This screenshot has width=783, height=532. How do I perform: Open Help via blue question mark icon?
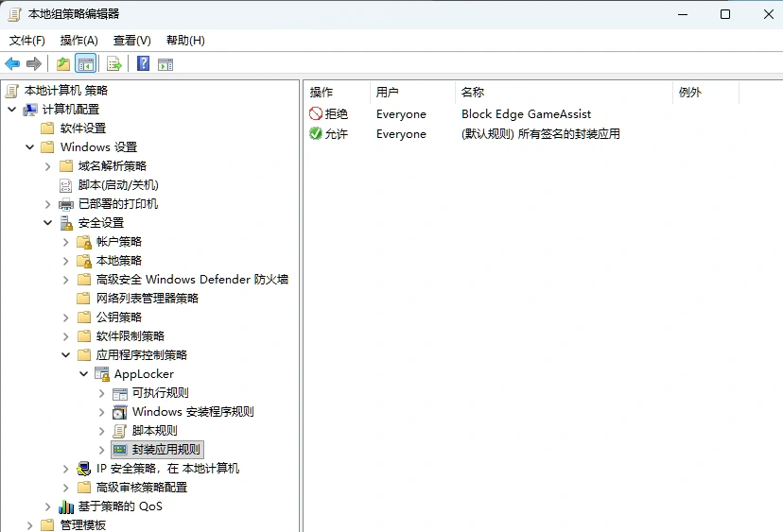[x=143, y=64]
